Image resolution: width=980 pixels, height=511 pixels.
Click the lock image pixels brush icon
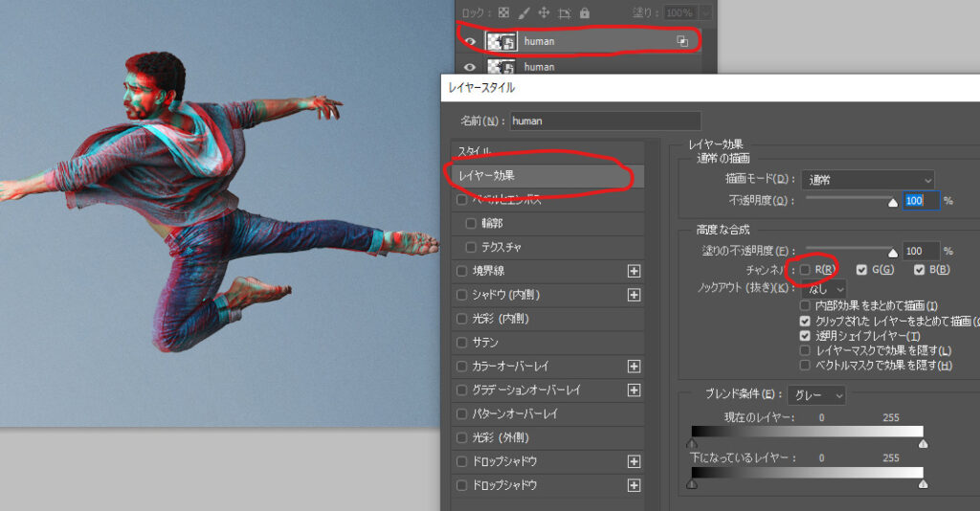click(x=523, y=12)
